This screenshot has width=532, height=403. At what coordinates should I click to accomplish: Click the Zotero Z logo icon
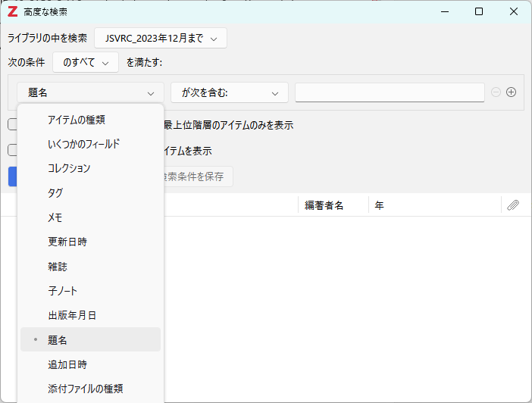click(x=13, y=12)
